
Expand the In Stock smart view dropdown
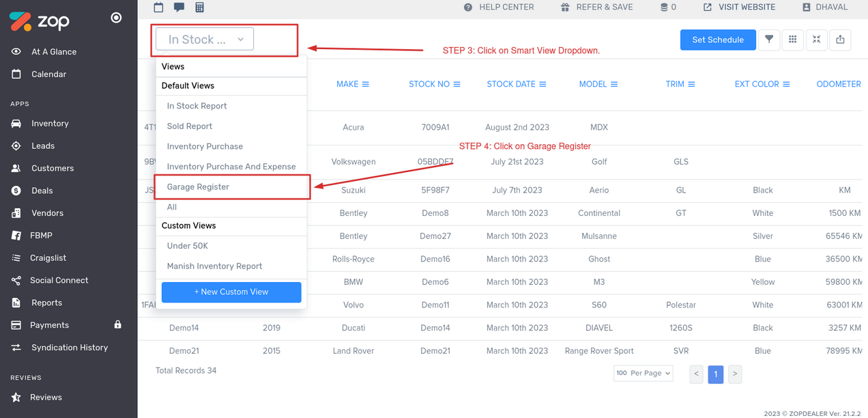(x=205, y=40)
